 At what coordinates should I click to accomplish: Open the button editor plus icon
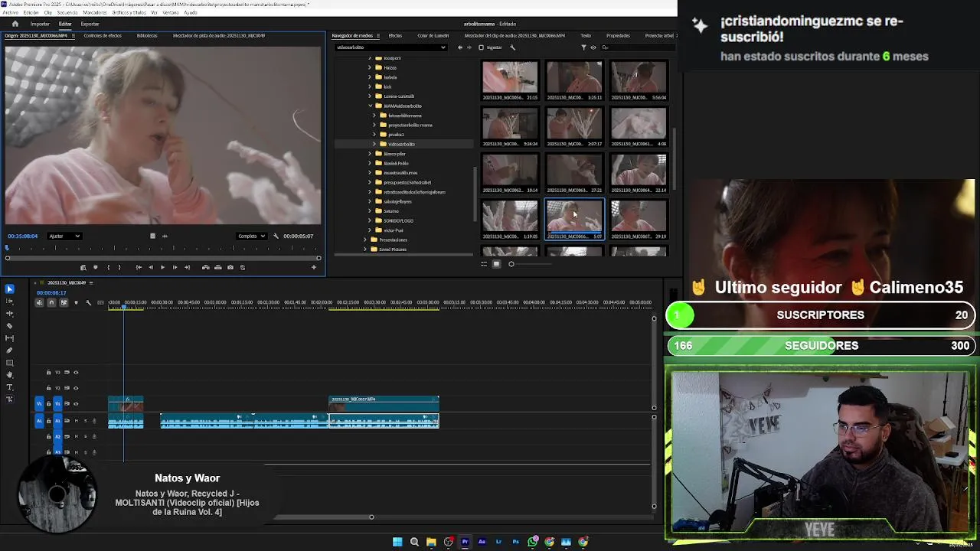pos(313,267)
